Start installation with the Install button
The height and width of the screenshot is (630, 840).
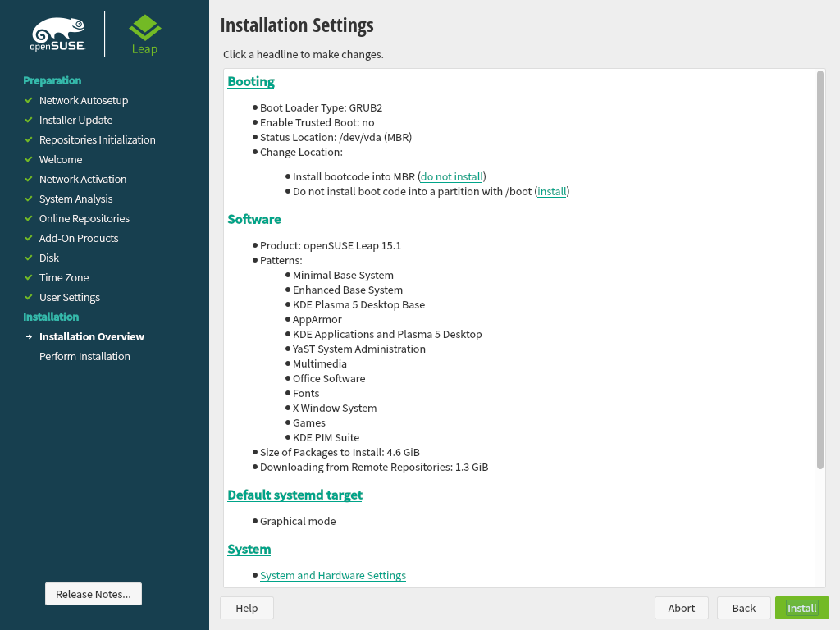(802, 608)
